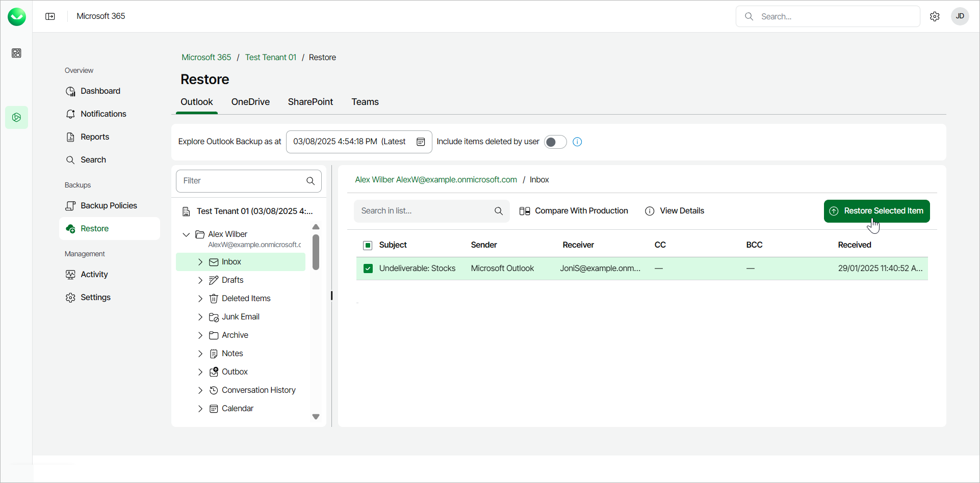Click the folder tree scrollbar thumb
Screen dimensions: 980x483
pos(316,252)
